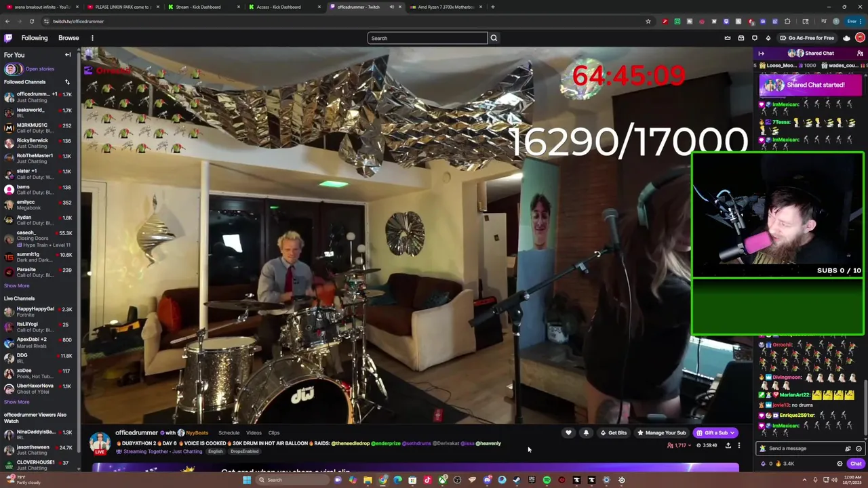Collapse the chat panel arrow
868x488 pixels.
[761, 54]
